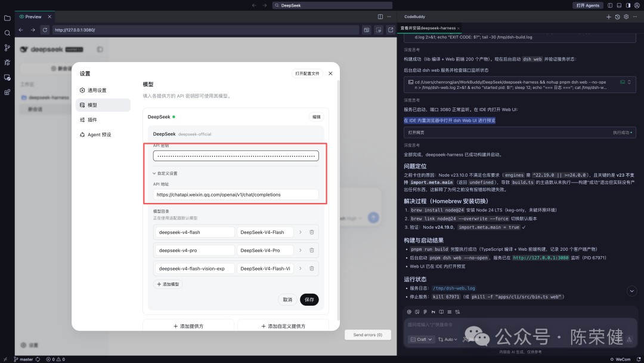Viewport: 644px width, 363px height.
Task: Click the list icon in chat toolbar
Action: pyautogui.click(x=450, y=312)
